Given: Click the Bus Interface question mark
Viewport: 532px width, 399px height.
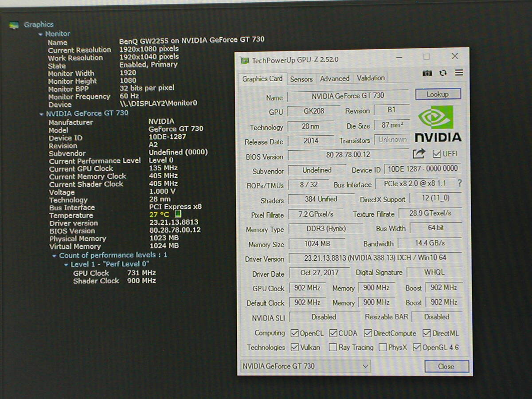Looking at the screenshot, I should tap(460, 183).
